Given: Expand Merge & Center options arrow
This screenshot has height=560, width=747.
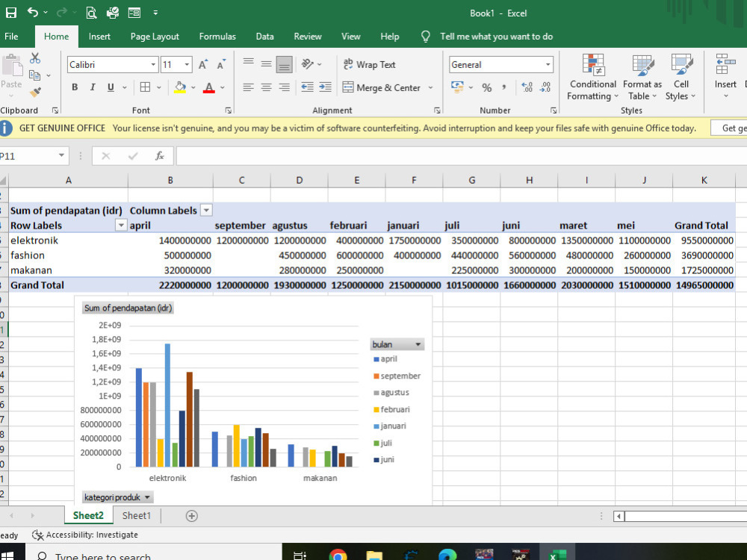Looking at the screenshot, I should coord(431,87).
